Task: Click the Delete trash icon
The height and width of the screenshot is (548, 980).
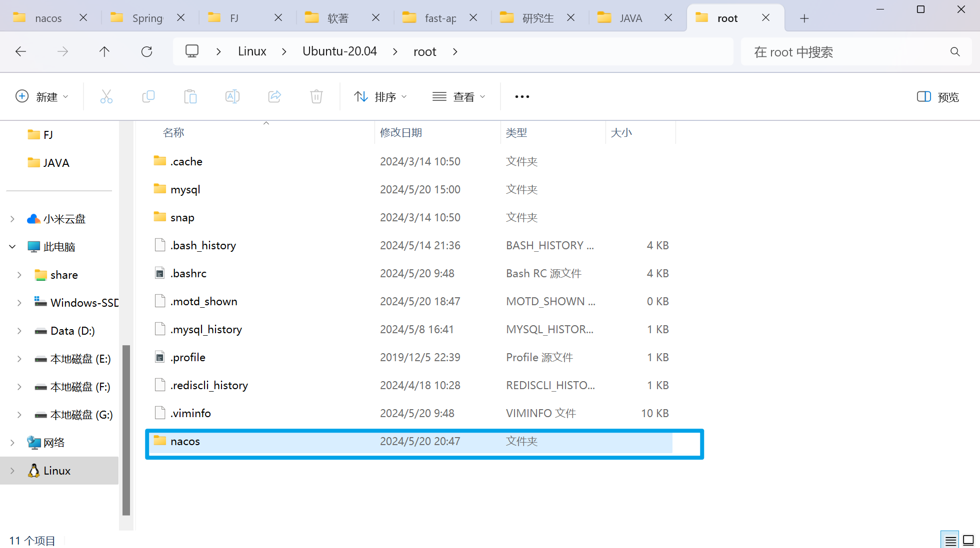Action: 316,96
